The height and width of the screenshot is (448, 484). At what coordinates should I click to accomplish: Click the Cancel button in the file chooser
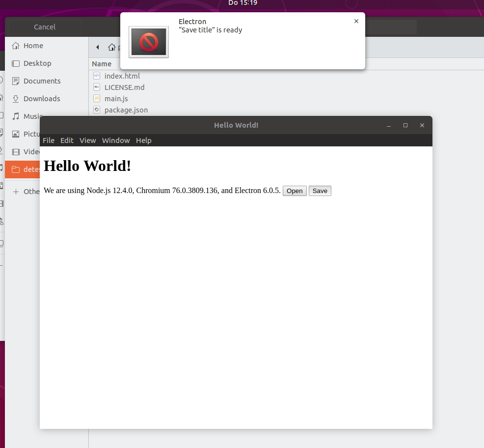click(x=44, y=27)
